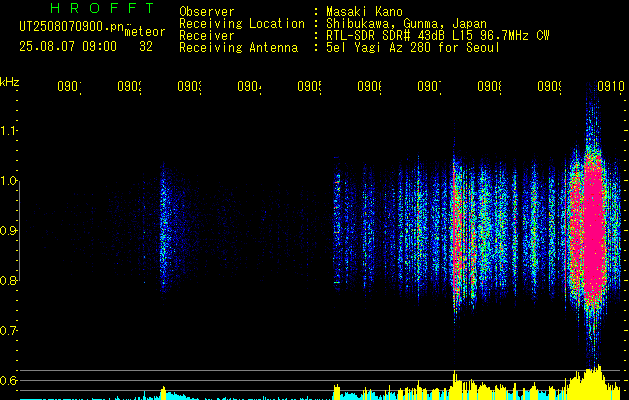Image resolution: width=629 pixels, height=400 pixels.
Task: Click the date and time 25.08.07 09:00
Action: pyautogui.click(x=68, y=47)
